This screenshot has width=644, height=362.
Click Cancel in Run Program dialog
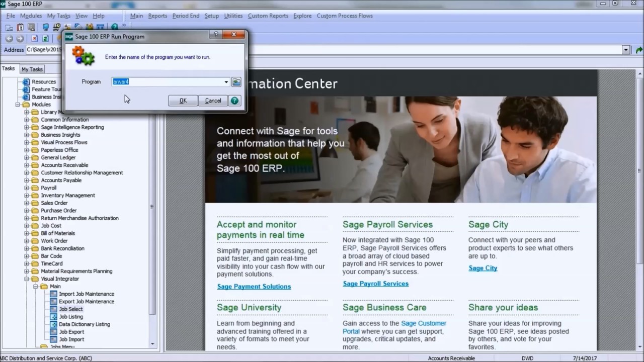pyautogui.click(x=213, y=101)
